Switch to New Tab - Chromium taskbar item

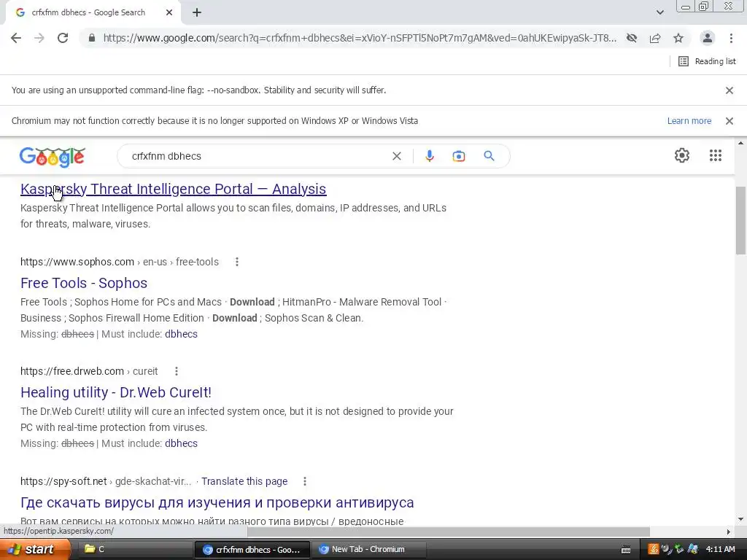[368, 550]
